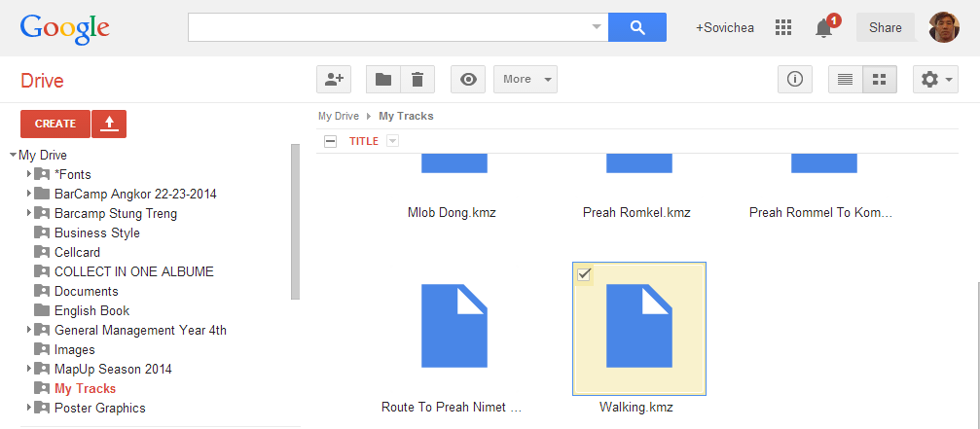
Task: Switch to list view
Action: pyautogui.click(x=846, y=80)
